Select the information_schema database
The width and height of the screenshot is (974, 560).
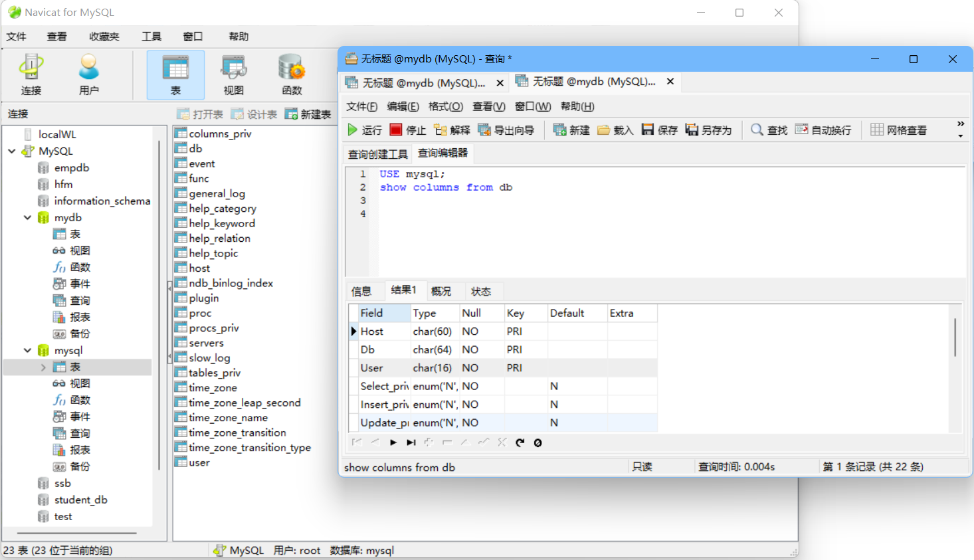(x=102, y=201)
